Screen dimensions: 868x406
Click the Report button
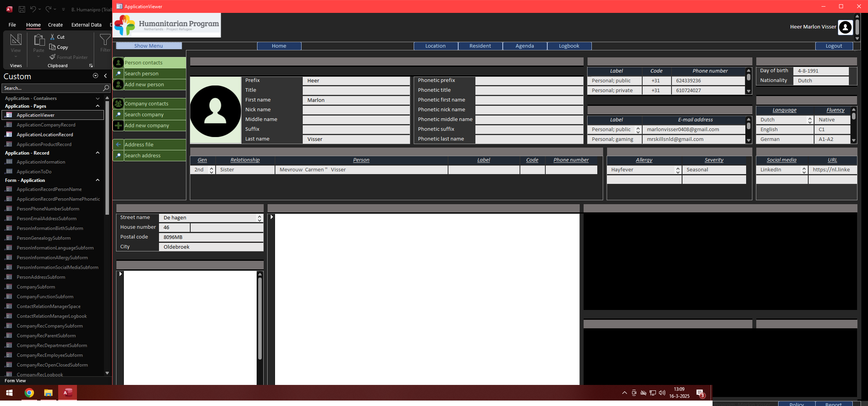(x=833, y=404)
